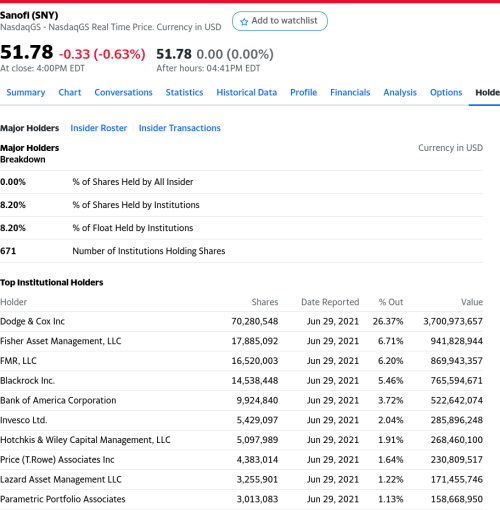Click the Value column header
The height and width of the screenshot is (510, 500).
click(472, 302)
